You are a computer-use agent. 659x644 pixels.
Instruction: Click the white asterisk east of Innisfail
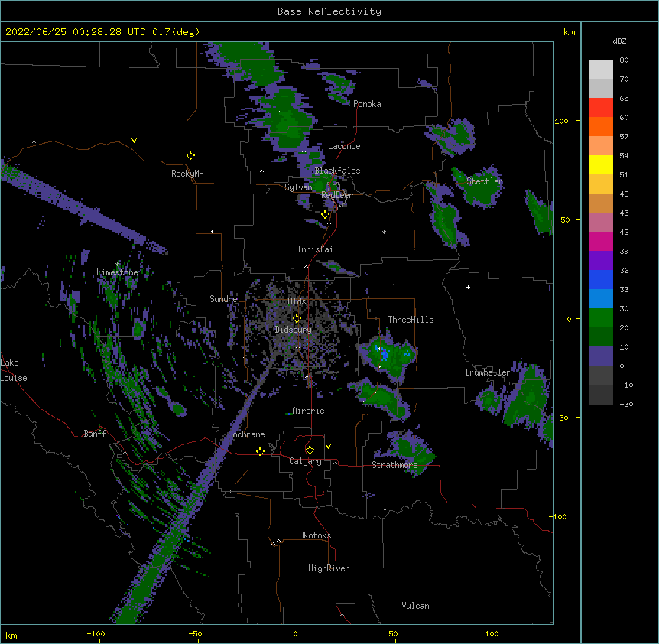pos(384,232)
